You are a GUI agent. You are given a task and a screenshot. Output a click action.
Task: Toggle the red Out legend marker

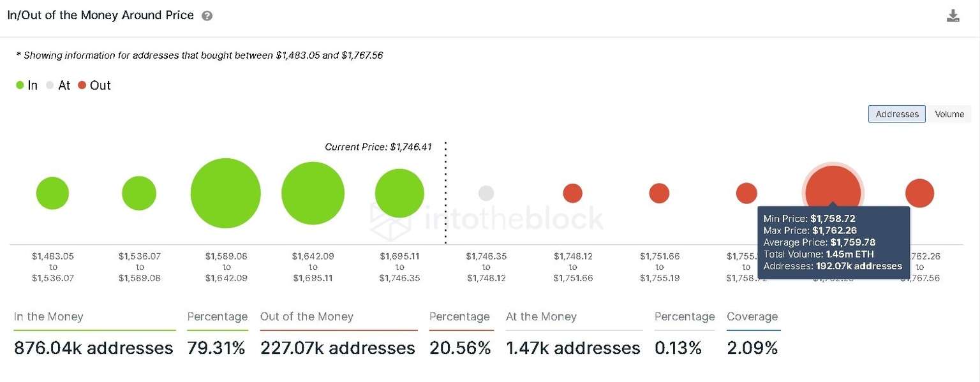[82, 85]
